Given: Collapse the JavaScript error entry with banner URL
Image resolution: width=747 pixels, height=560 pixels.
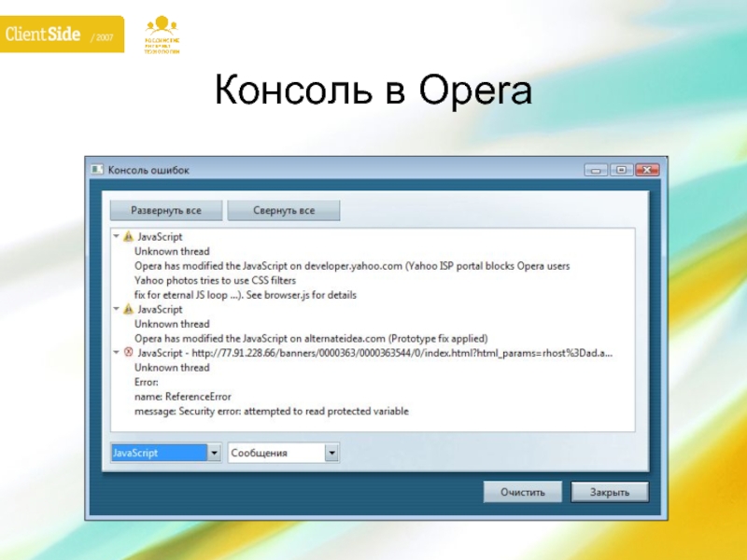Looking at the screenshot, I should coord(116,353).
